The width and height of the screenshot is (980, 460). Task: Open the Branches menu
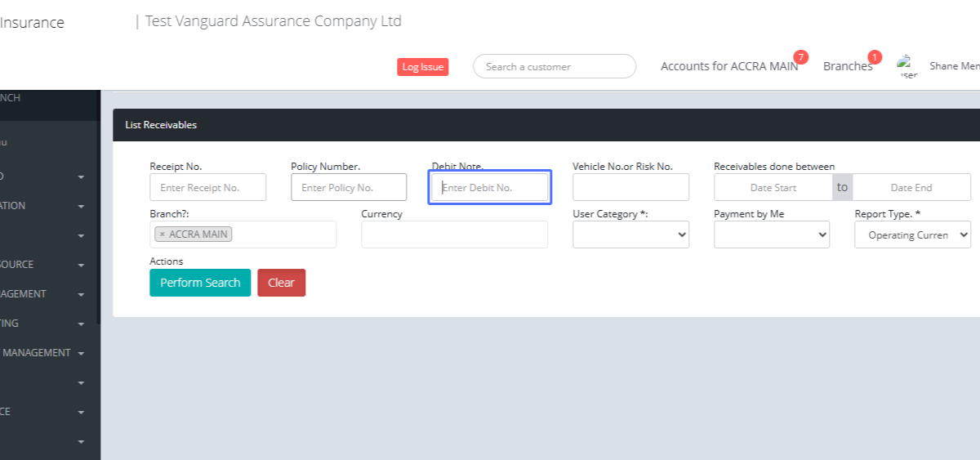coord(847,66)
